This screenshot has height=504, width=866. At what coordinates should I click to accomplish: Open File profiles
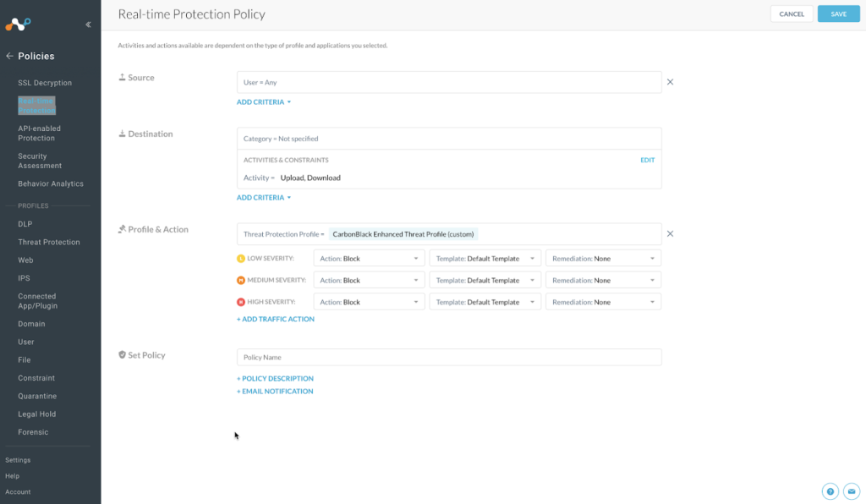(25, 360)
